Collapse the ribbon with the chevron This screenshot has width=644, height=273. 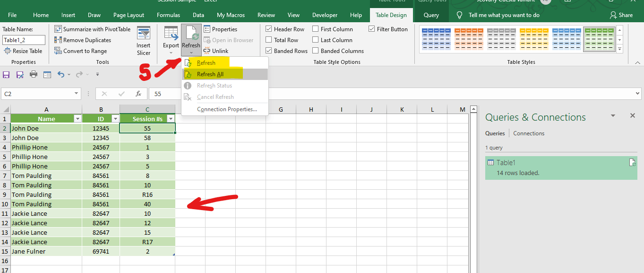click(x=637, y=62)
